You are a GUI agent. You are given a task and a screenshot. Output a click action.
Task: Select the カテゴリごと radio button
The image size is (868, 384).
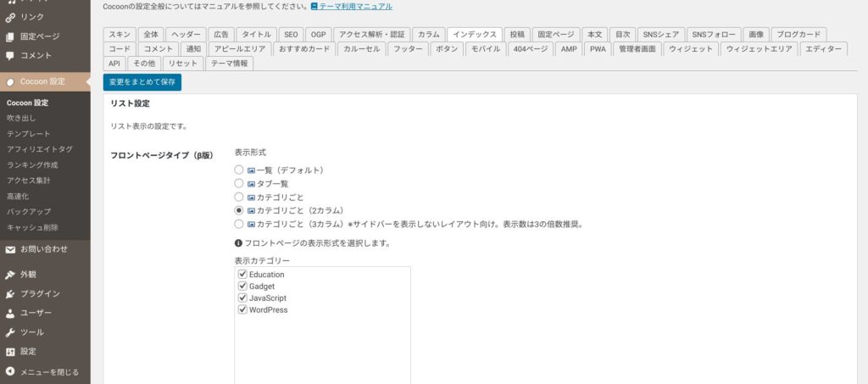point(238,197)
